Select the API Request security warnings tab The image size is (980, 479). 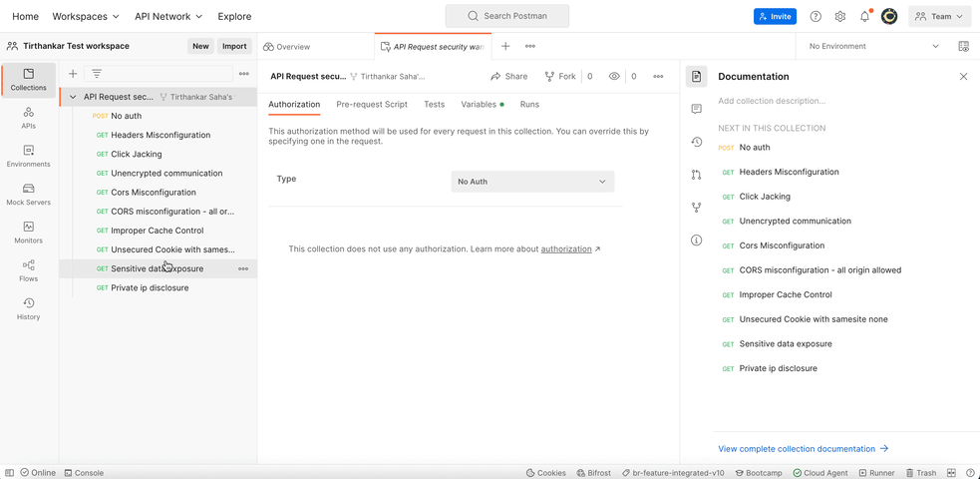(433, 46)
